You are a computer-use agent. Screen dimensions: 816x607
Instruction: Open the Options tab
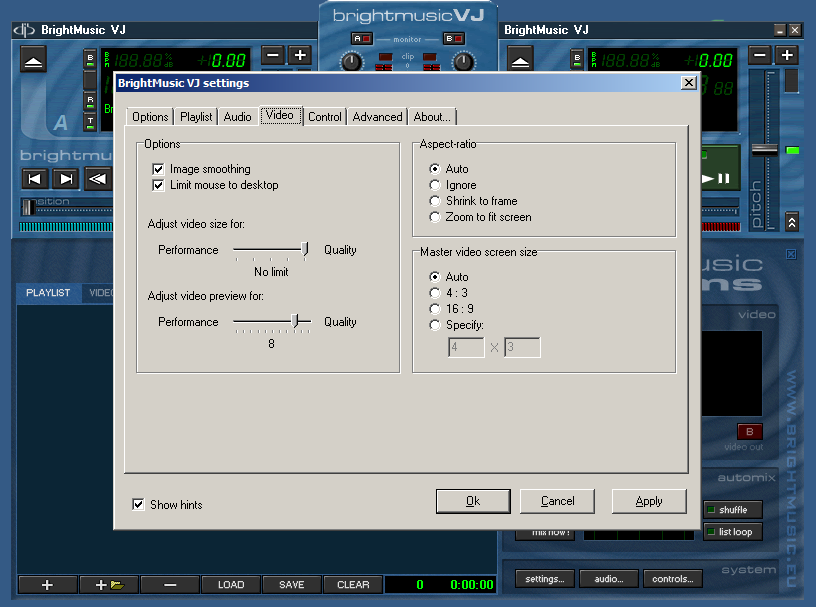(x=150, y=117)
